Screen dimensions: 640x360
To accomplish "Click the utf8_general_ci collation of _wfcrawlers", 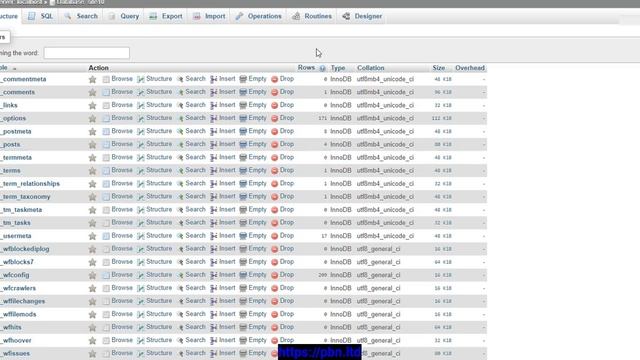I will pos(378,288).
